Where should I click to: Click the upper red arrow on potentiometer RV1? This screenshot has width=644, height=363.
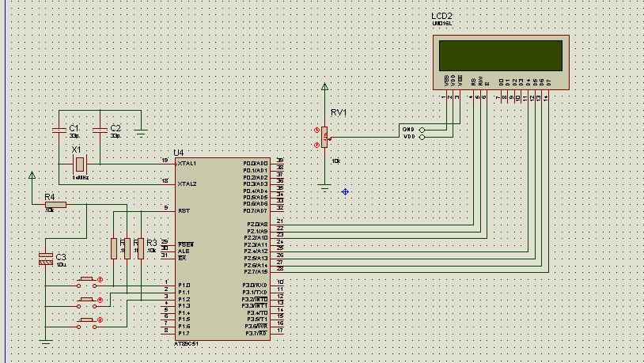316,130
